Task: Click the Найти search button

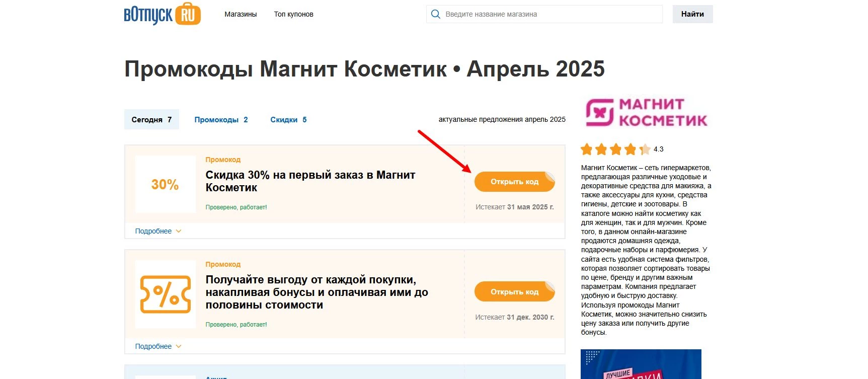Action: pyautogui.click(x=692, y=14)
